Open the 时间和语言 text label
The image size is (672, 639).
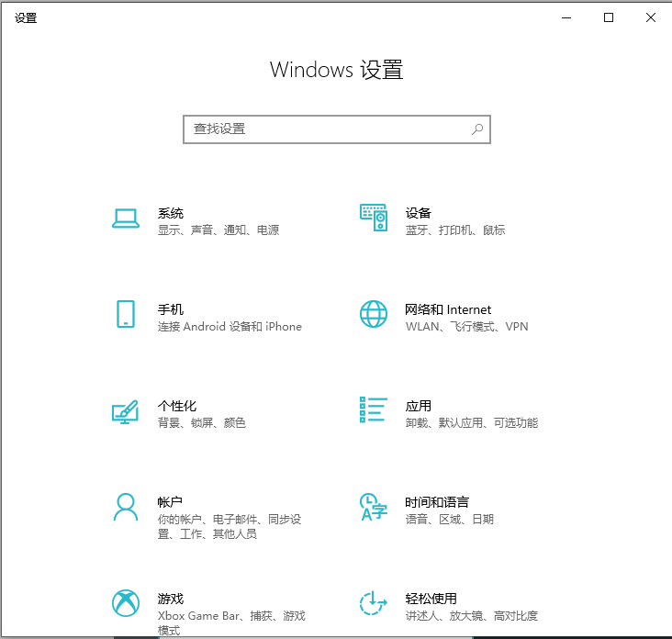coord(437,502)
